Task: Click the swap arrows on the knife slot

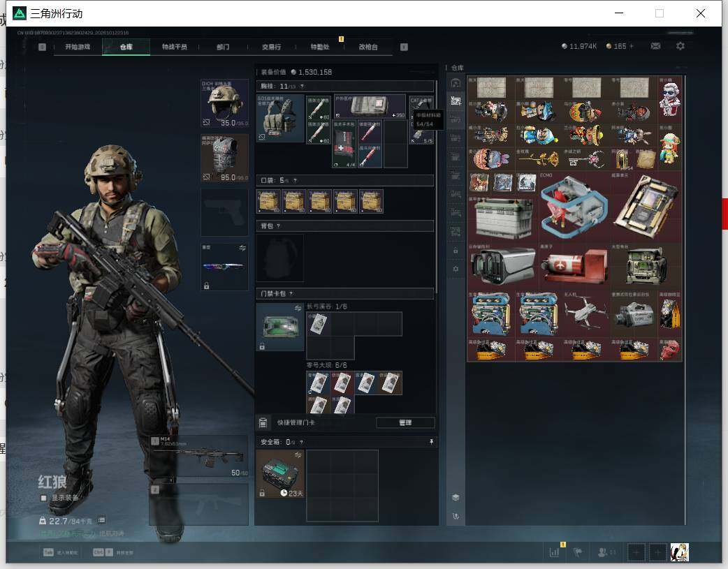Action: (x=242, y=249)
